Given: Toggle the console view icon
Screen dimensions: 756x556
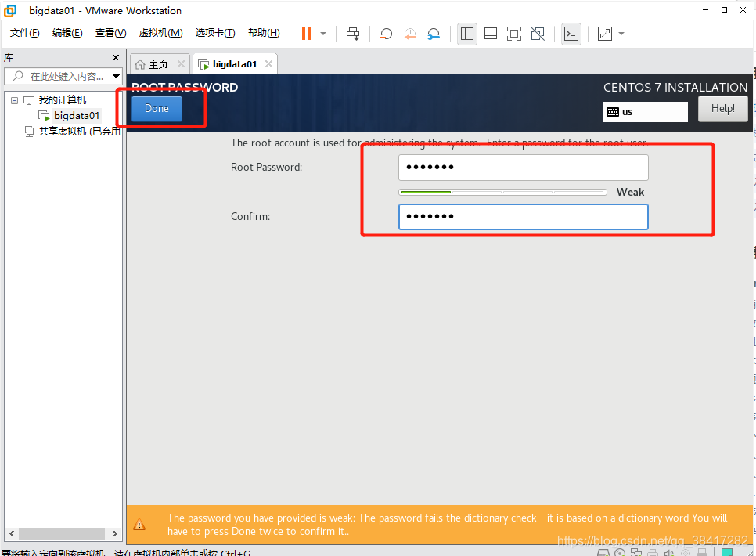Looking at the screenshot, I should click(571, 34).
